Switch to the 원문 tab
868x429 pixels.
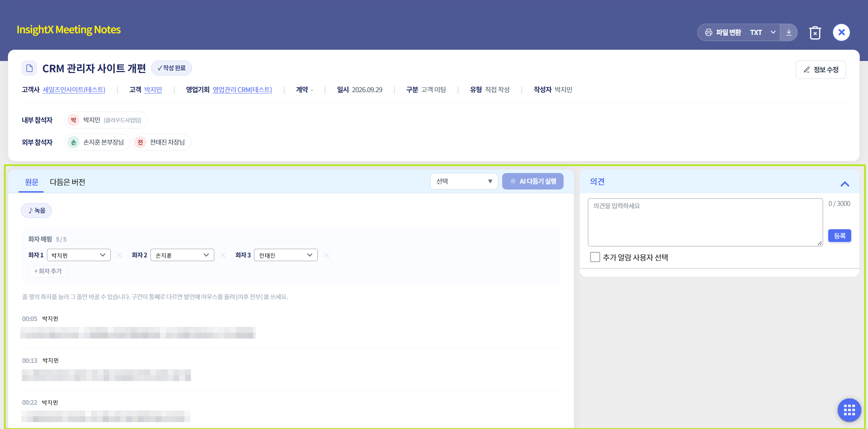point(32,182)
